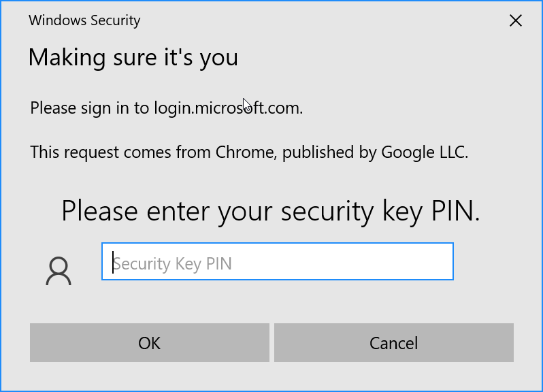Click the 'Google LLC' publisher name
The width and height of the screenshot is (543, 392).
424,152
